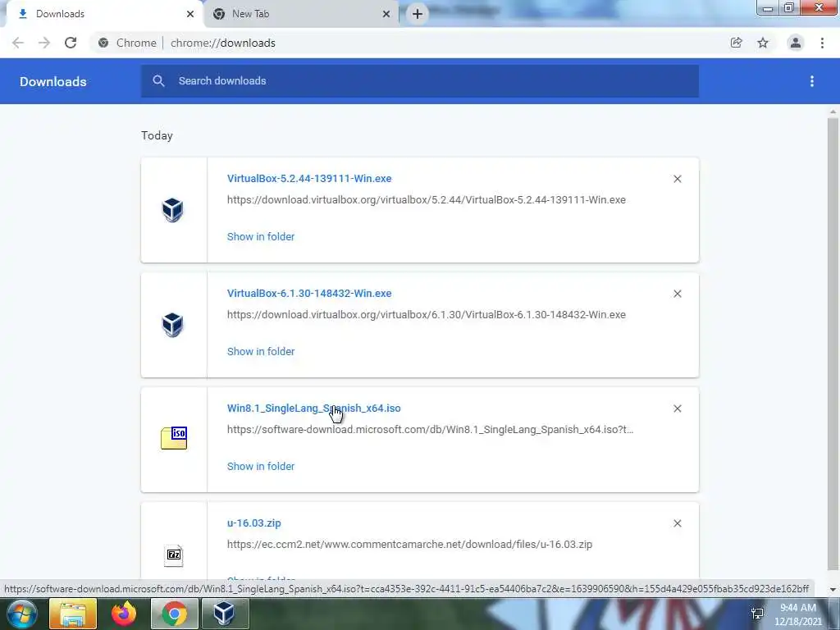Show VirtualBox-5.2.44 in folder

(261, 237)
